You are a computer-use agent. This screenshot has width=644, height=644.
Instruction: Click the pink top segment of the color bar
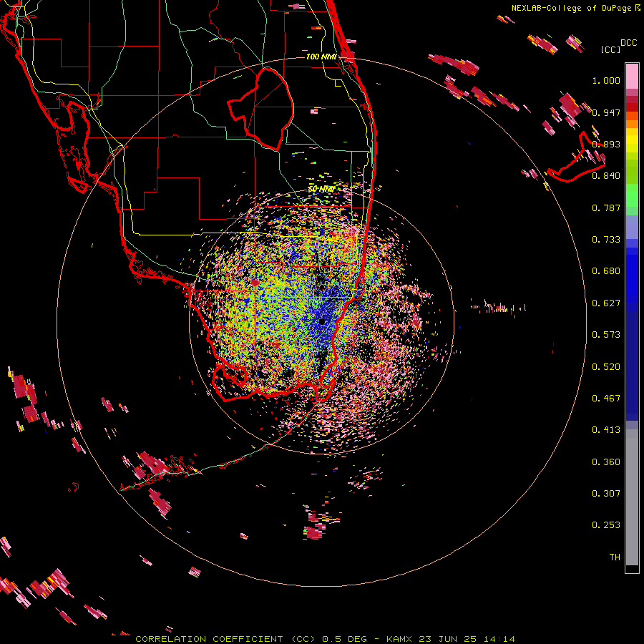632,76
